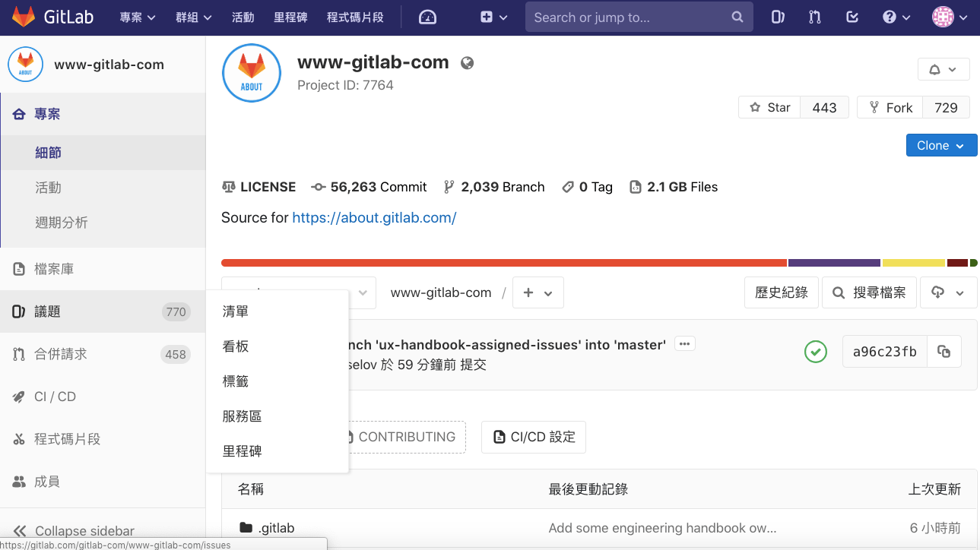Star the www-gitlab-com project
This screenshot has width=980, height=550.
coord(769,107)
